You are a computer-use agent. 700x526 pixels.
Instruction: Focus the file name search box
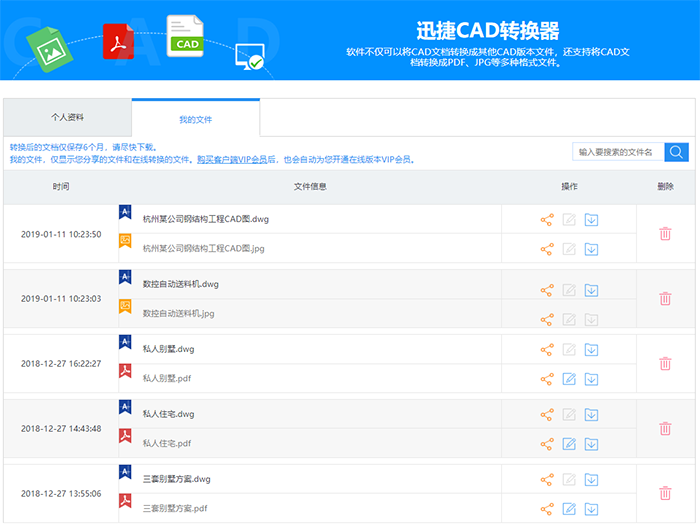(x=618, y=152)
